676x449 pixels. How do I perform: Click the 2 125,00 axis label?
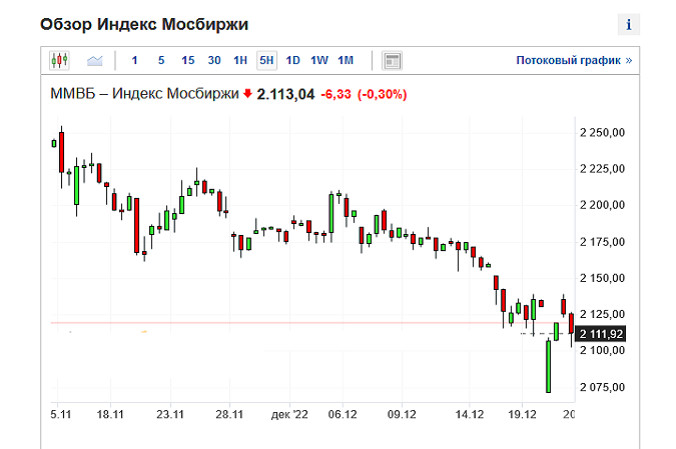pyautogui.click(x=602, y=314)
